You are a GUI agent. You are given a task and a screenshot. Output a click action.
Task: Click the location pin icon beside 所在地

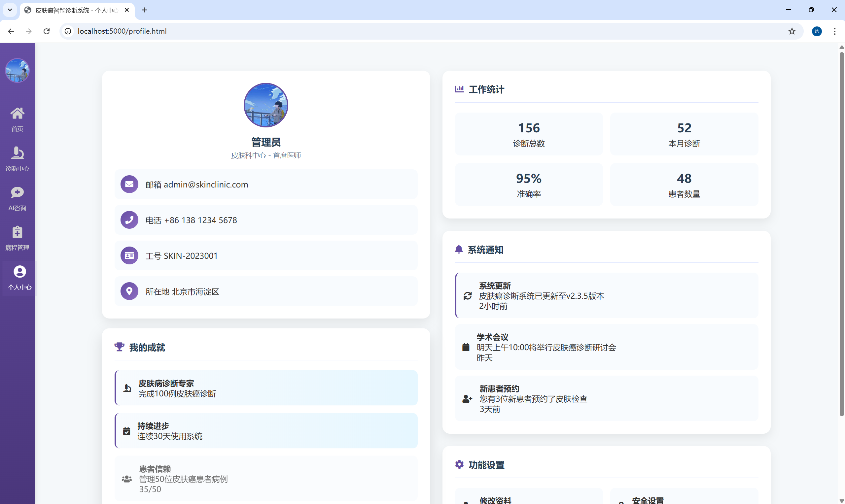129,291
